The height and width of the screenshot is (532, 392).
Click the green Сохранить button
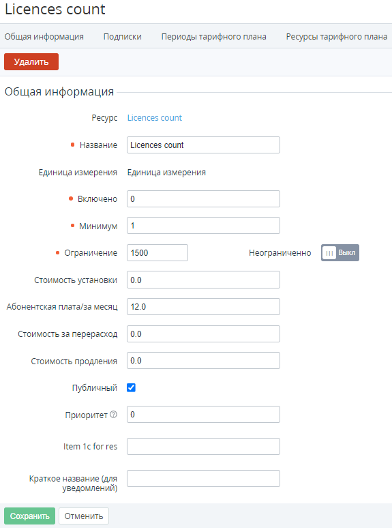click(x=29, y=516)
